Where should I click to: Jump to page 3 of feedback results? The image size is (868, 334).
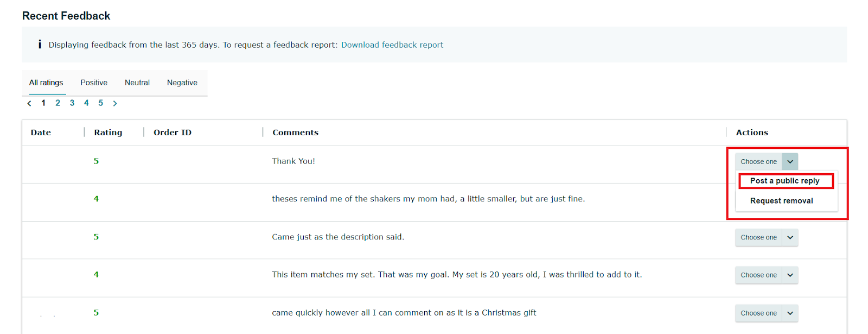pyautogui.click(x=72, y=103)
